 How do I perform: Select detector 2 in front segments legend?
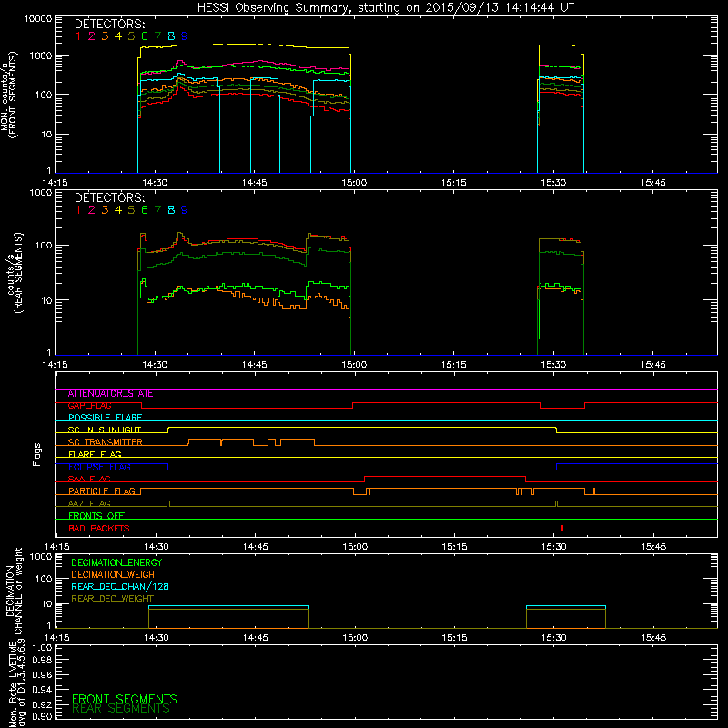pyautogui.click(x=92, y=36)
